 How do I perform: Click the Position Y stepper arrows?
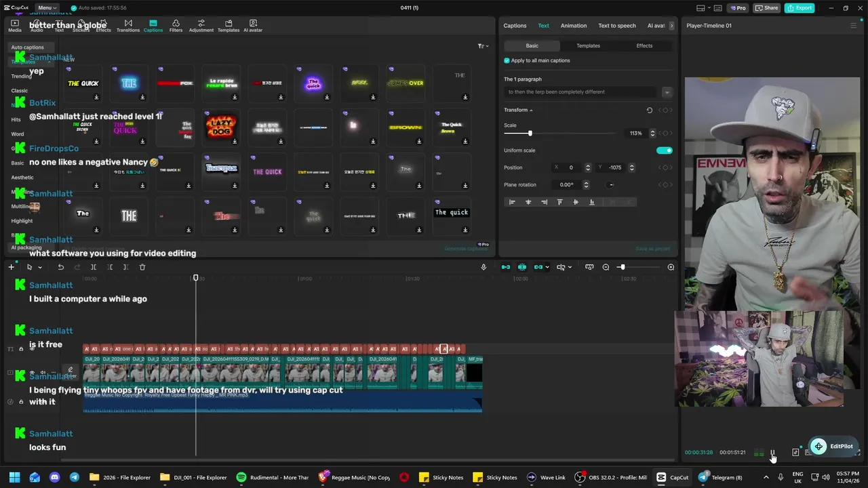click(x=631, y=167)
